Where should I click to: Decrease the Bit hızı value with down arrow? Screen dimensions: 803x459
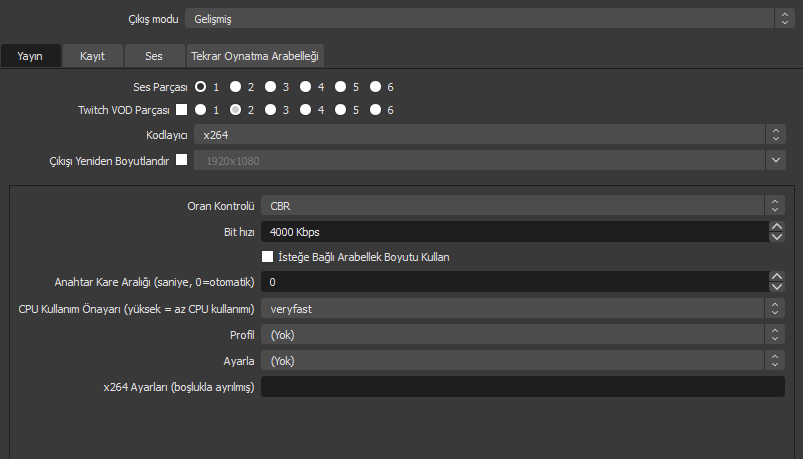coord(776,237)
